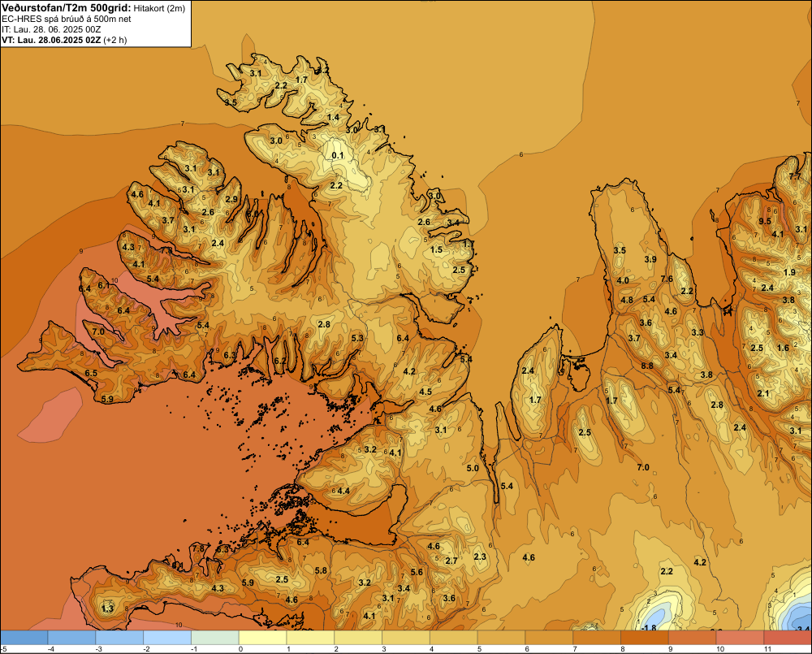Viewport: 812px width, 654px height.
Task: Click the coldest value '0.1' on the map
Action: coord(337,155)
